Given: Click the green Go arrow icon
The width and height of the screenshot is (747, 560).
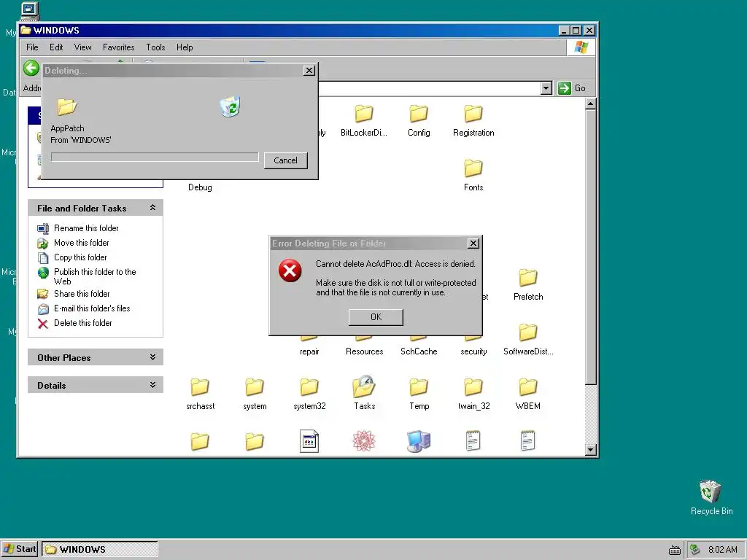Looking at the screenshot, I should [565, 88].
